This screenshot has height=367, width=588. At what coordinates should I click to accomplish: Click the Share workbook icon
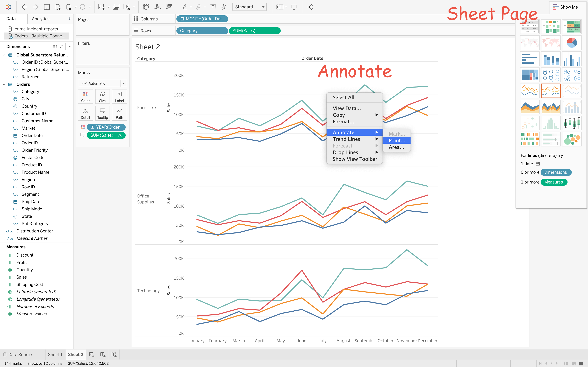(310, 7)
